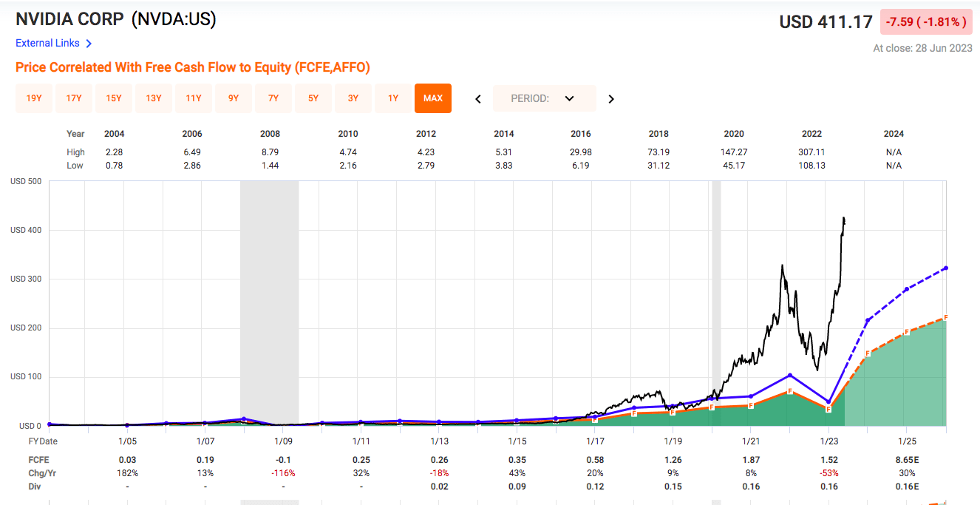Screen dimensions: 980x505
Task: Select the 2020 high value 147.27
Action: tap(734, 152)
